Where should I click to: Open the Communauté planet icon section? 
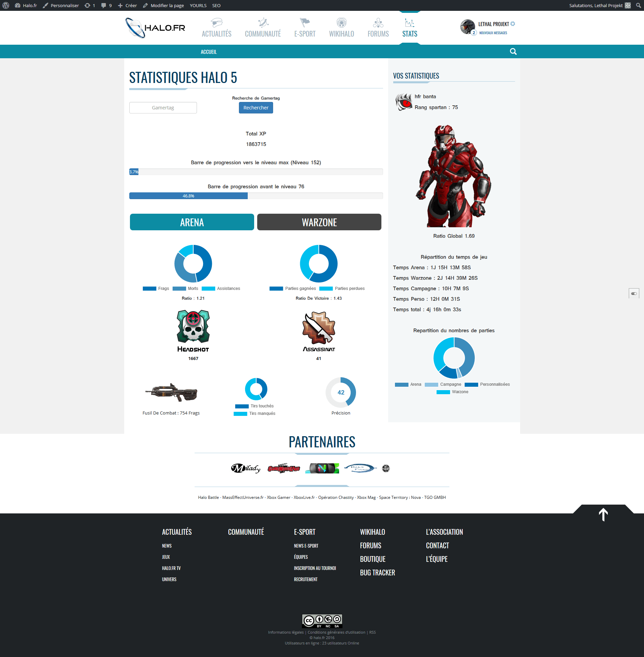(263, 28)
